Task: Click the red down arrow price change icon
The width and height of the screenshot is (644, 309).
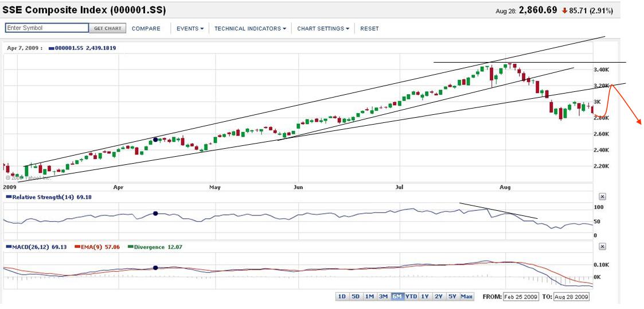Action: click(565, 10)
